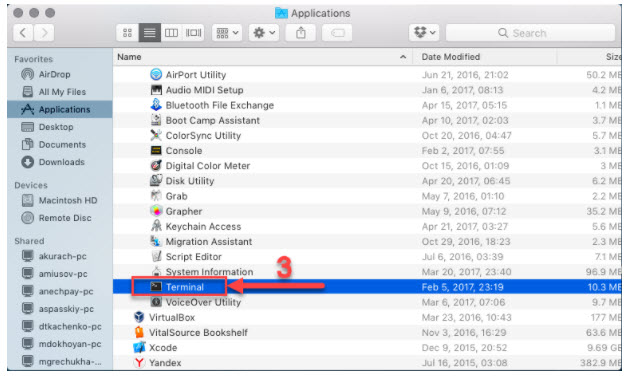Select Macintosh HD device

click(x=68, y=200)
